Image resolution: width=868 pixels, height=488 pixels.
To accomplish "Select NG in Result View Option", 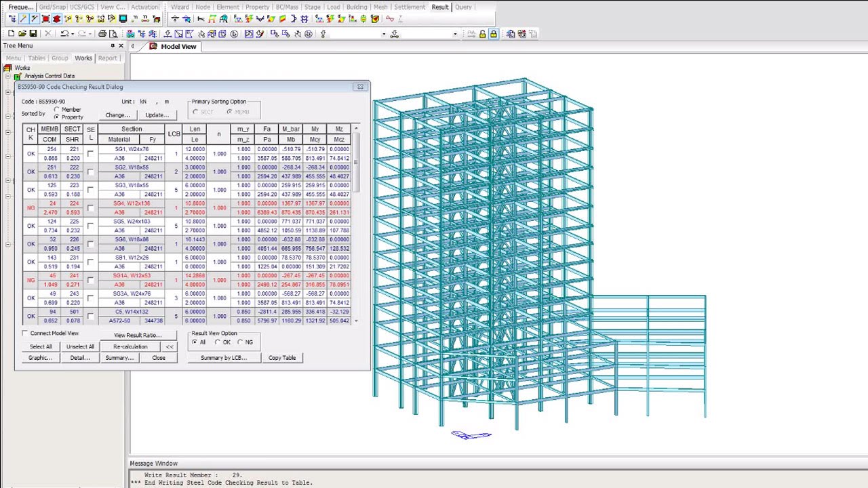I will [x=240, y=342].
